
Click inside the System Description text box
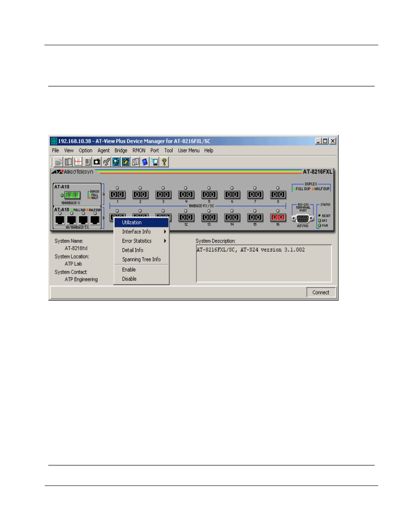tap(264, 264)
